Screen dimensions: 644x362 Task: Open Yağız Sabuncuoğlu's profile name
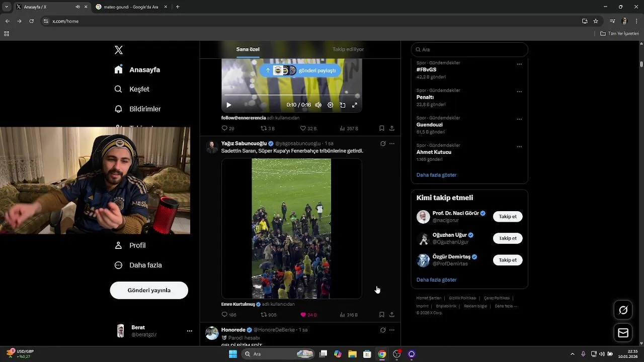(x=244, y=143)
